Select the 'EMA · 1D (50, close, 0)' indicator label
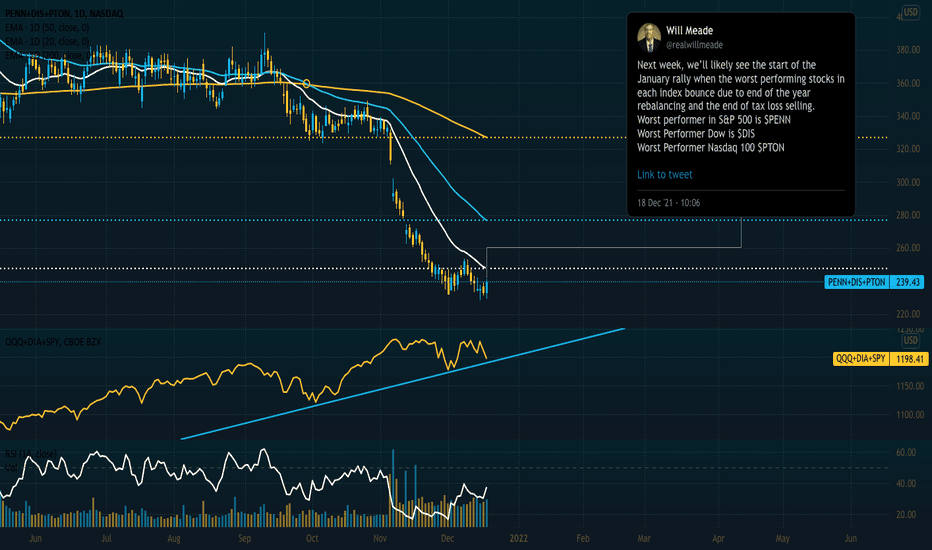 48,27
